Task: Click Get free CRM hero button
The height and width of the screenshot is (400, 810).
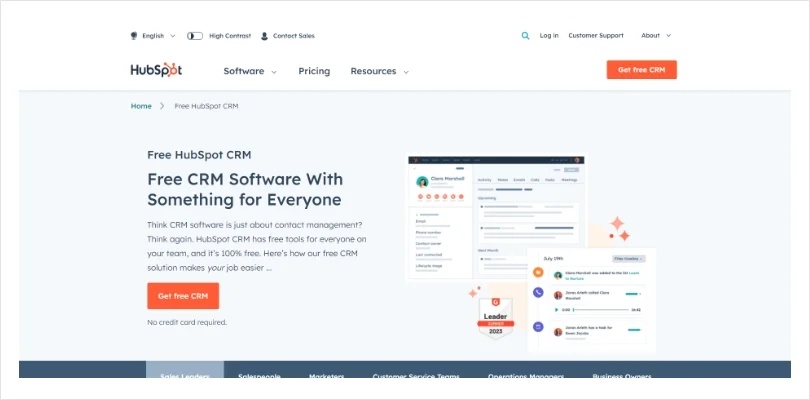Action: coord(183,296)
